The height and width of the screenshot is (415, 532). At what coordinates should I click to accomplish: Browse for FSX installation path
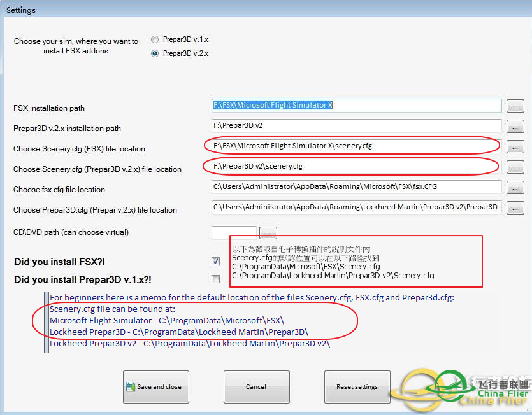coord(515,106)
